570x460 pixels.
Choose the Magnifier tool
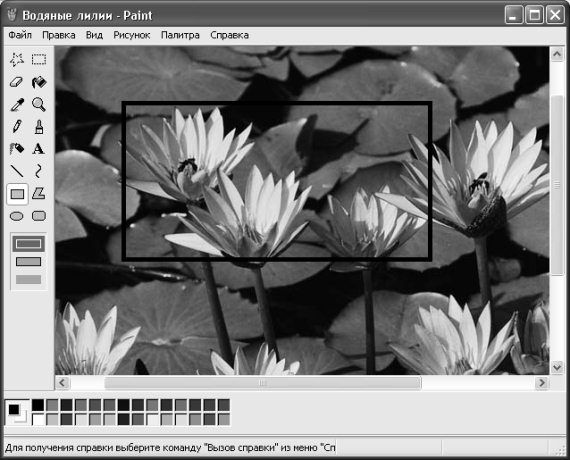click(x=39, y=105)
